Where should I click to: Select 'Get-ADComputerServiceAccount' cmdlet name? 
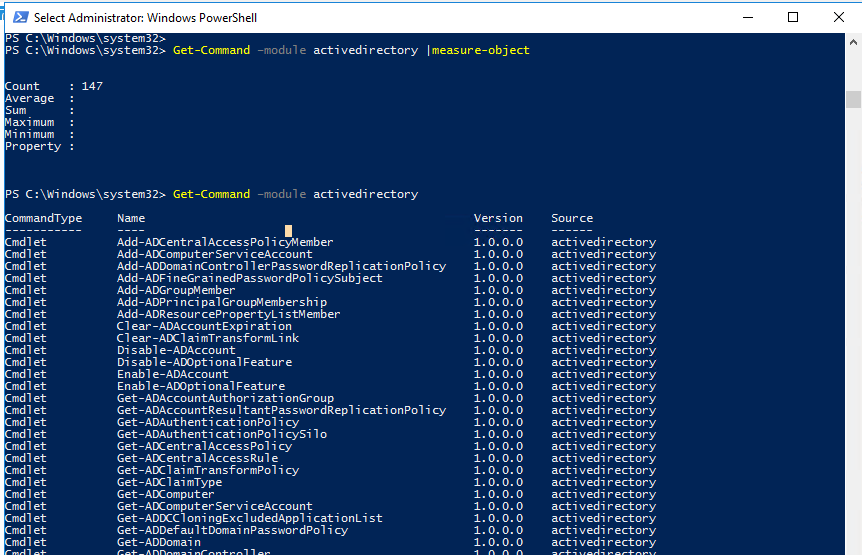tap(214, 507)
